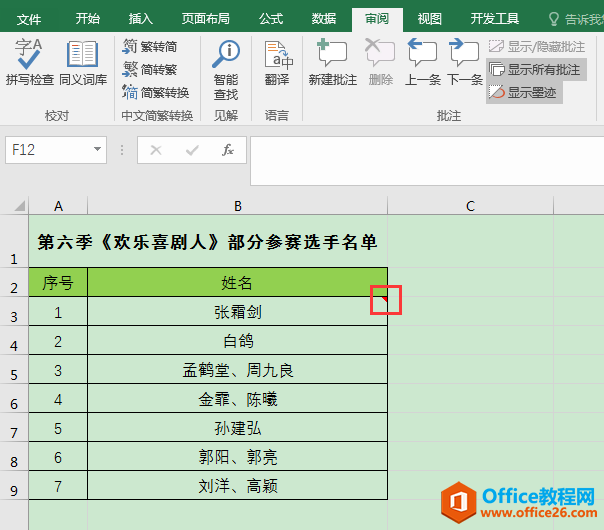Viewport: 604px width, 530px height.
Task: Select the 审阅 review tab
Action: (x=377, y=19)
